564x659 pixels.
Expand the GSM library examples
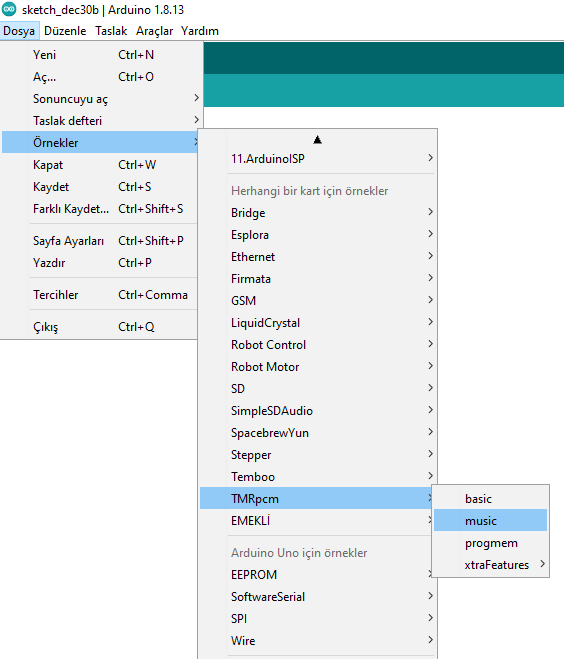(318, 301)
